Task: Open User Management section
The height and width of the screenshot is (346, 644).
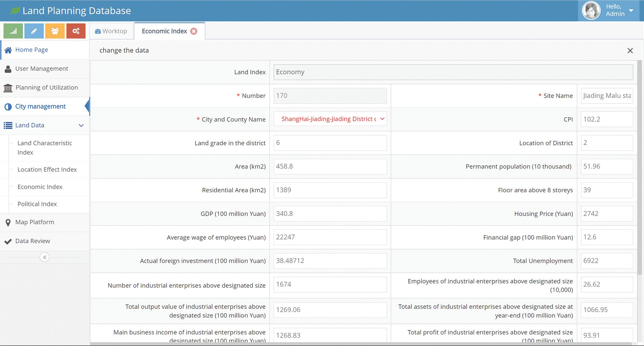Action: tap(41, 68)
